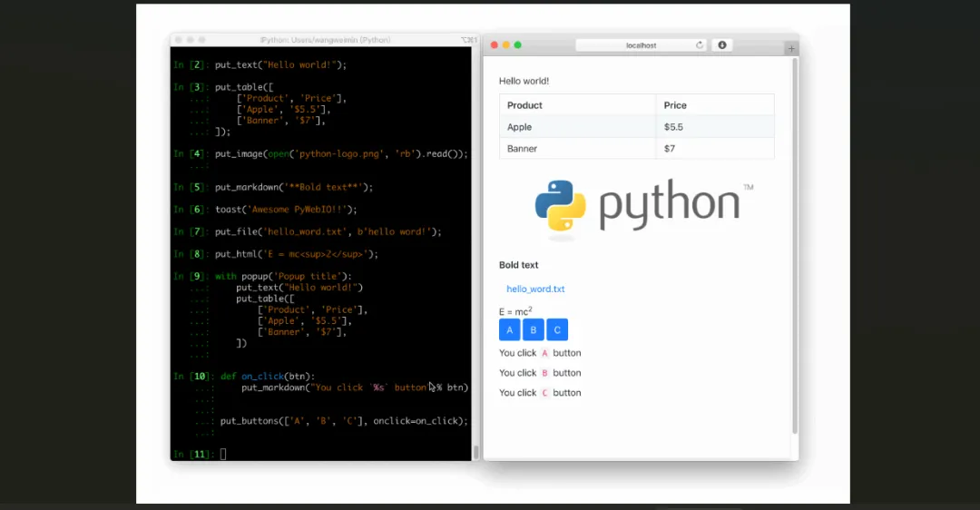Minimize the browser window with yellow button
Viewport: 980px width, 510px height.
pyautogui.click(x=506, y=45)
